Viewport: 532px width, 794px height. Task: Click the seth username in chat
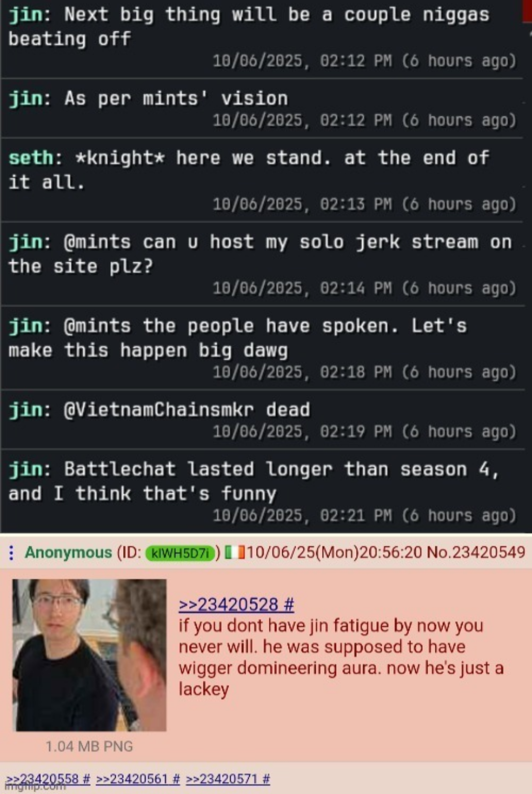point(31,158)
